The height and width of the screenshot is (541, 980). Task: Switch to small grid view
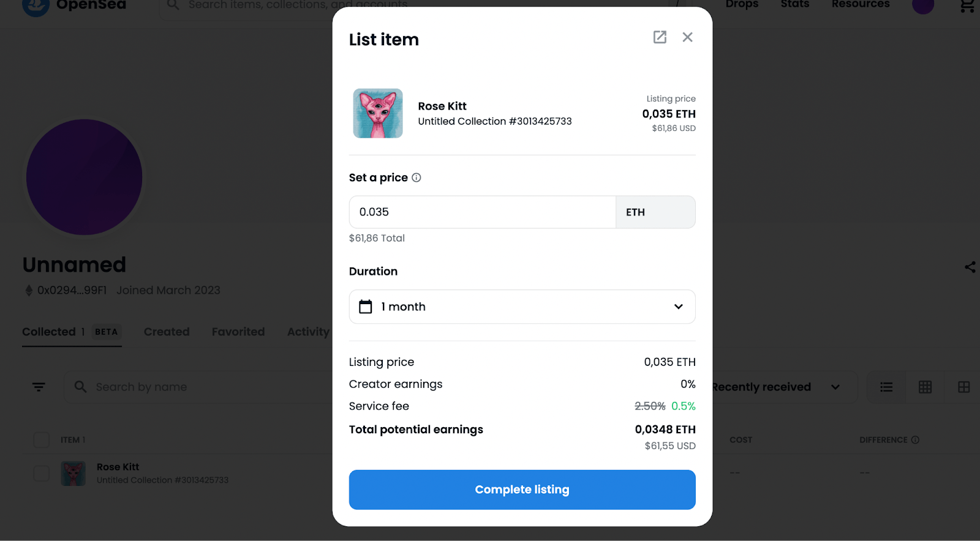coord(925,387)
